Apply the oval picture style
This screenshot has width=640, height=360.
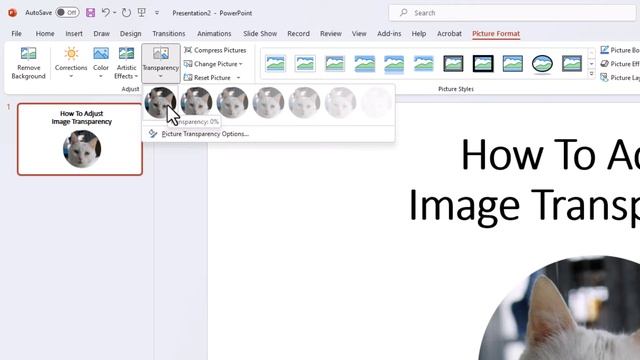(542, 64)
